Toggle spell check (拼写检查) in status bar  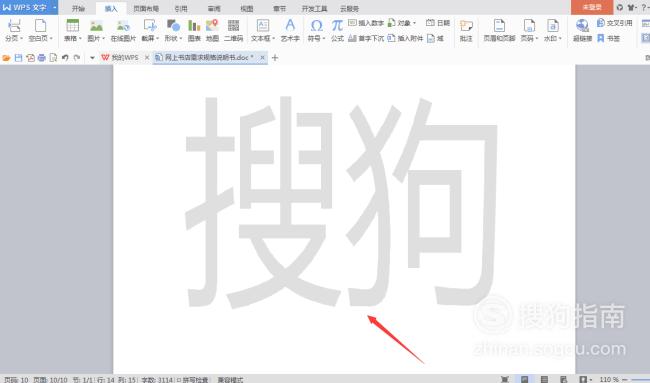[x=193, y=379]
